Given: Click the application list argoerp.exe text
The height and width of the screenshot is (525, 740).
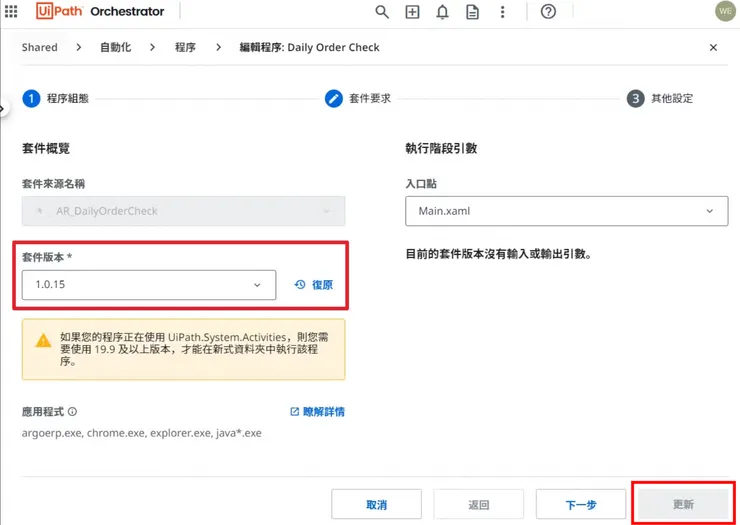Looking at the screenshot, I should pos(142,433).
